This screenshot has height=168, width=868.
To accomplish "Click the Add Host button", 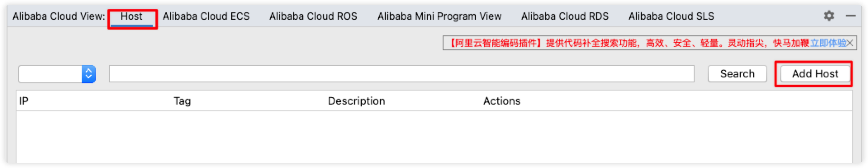I will pyautogui.click(x=815, y=74).
